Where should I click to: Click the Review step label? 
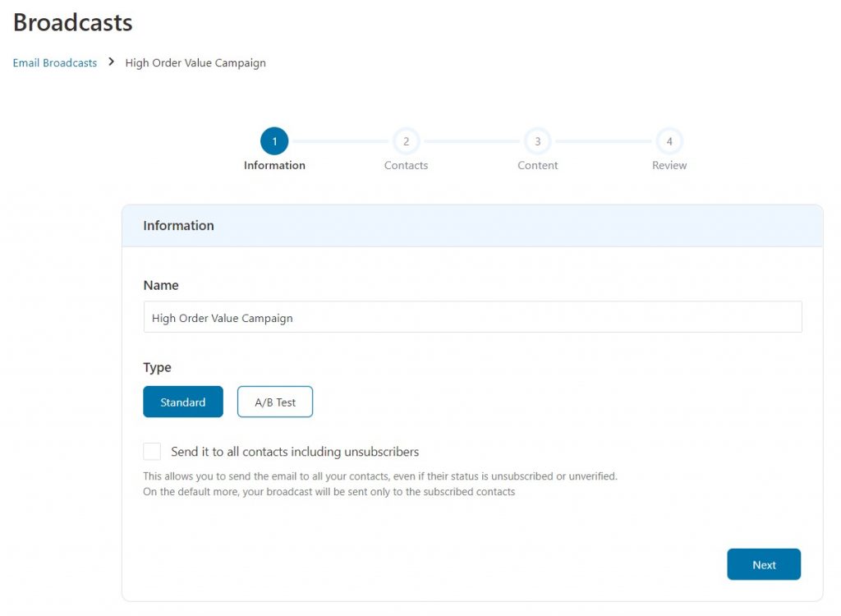[669, 165]
